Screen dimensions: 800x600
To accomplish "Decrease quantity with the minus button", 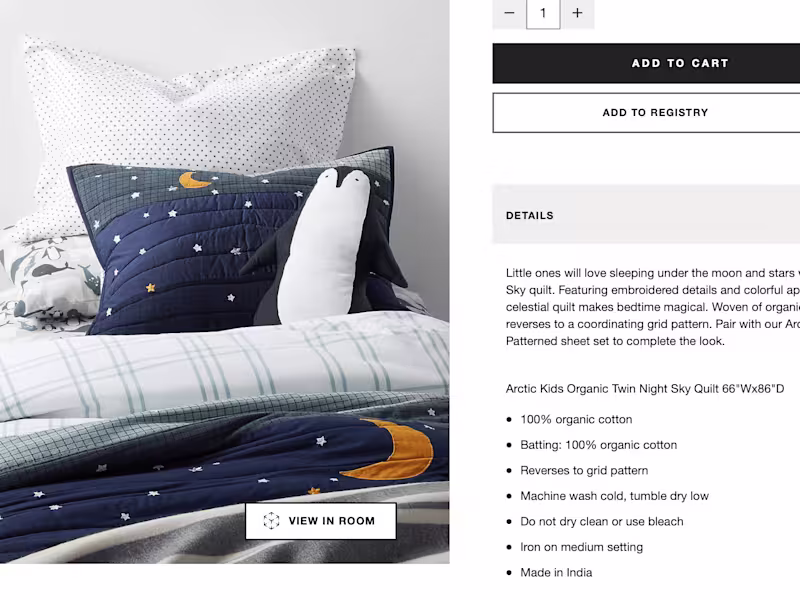I will click(509, 13).
